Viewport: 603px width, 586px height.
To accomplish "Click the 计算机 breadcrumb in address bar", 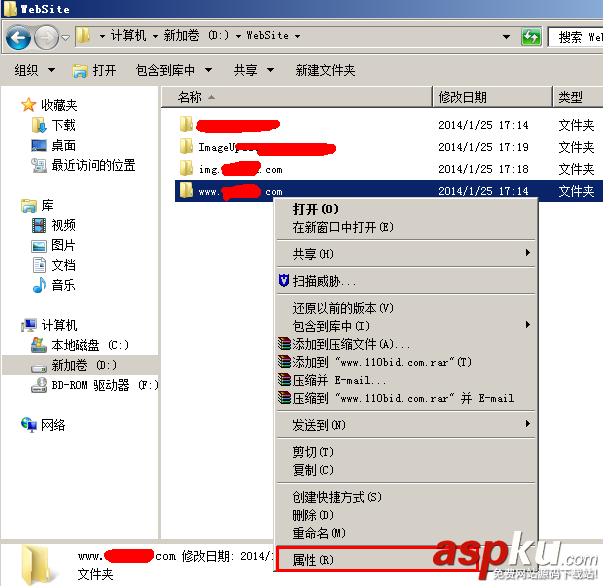I will [128, 36].
